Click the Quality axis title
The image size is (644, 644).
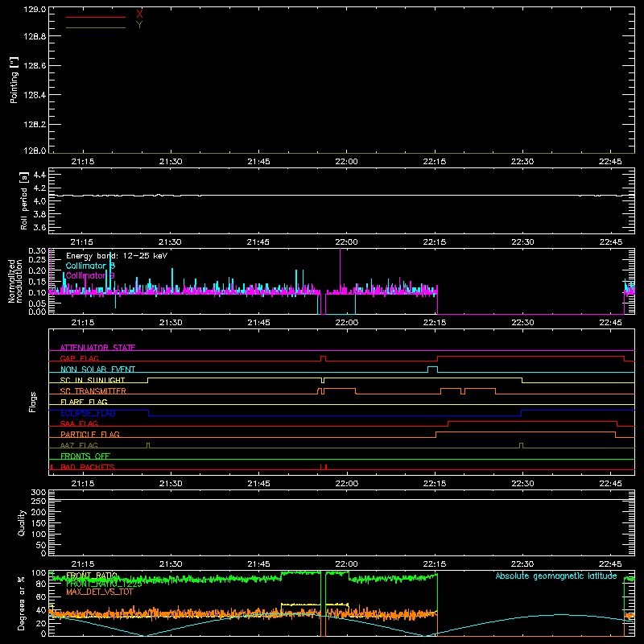click(x=22, y=522)
